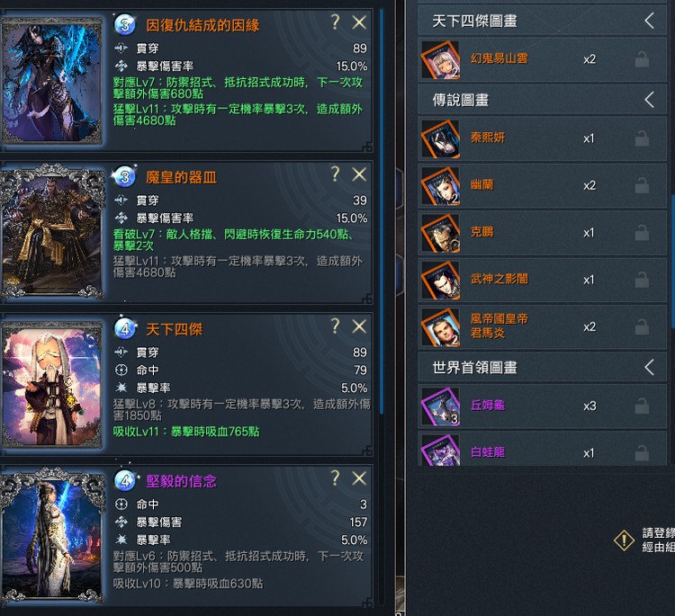Click the 丘姆龜 world boss portrait icon
This screenshot has height=616, width=675.
click(x=440, y=406)
